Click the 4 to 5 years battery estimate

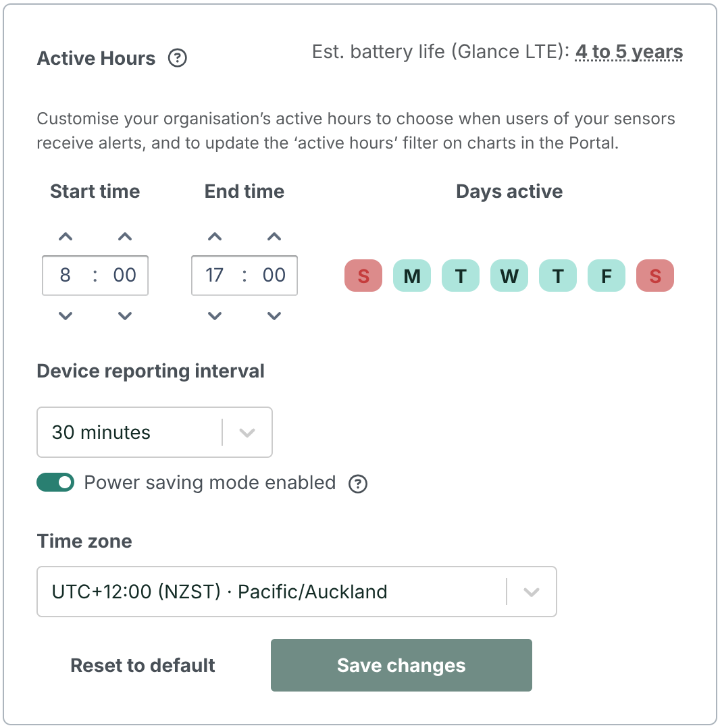(x=628, y=51)
